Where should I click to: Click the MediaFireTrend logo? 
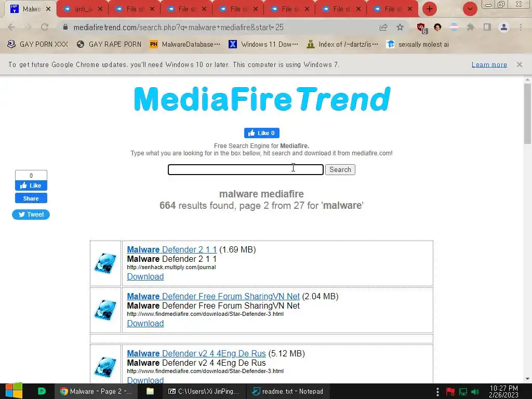coord(262,99)
